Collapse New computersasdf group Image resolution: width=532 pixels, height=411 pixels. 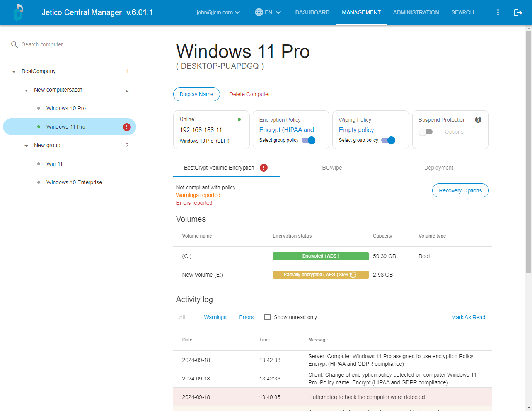[x=26, y=90]
